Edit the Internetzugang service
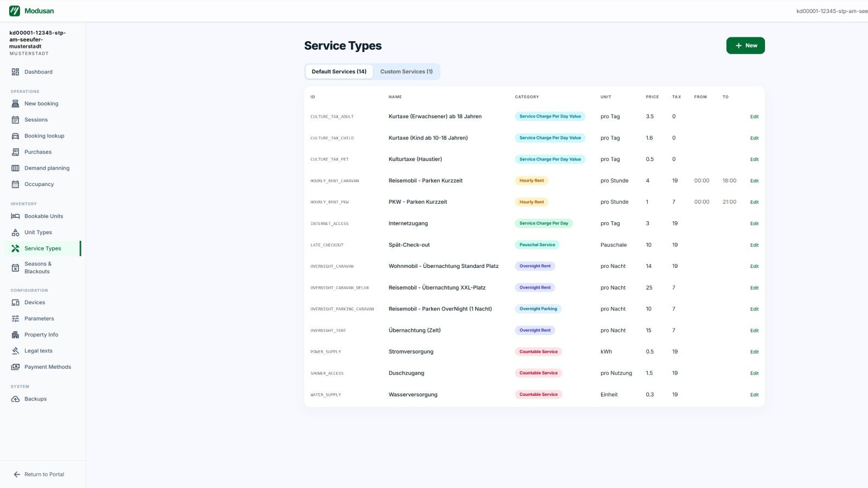This screenshot has width=868, height=488. pyautogui.click(x=754, y=223)
